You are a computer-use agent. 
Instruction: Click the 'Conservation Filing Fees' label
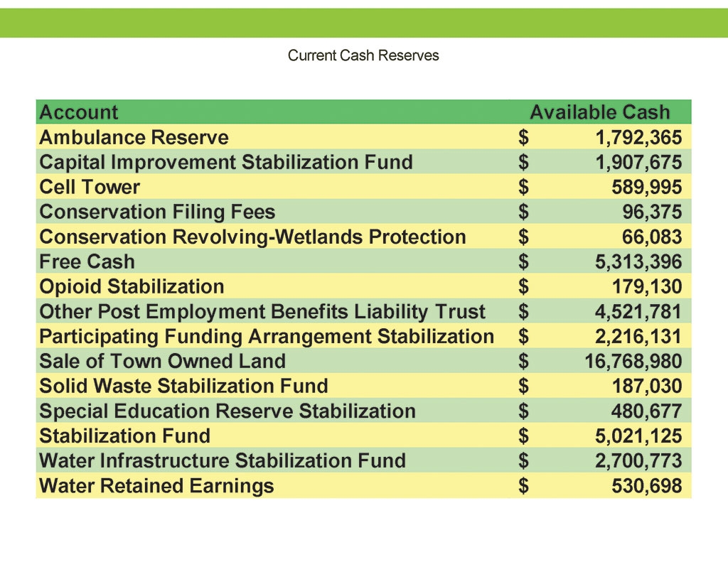pyautogui.click(x=157, y=212)
